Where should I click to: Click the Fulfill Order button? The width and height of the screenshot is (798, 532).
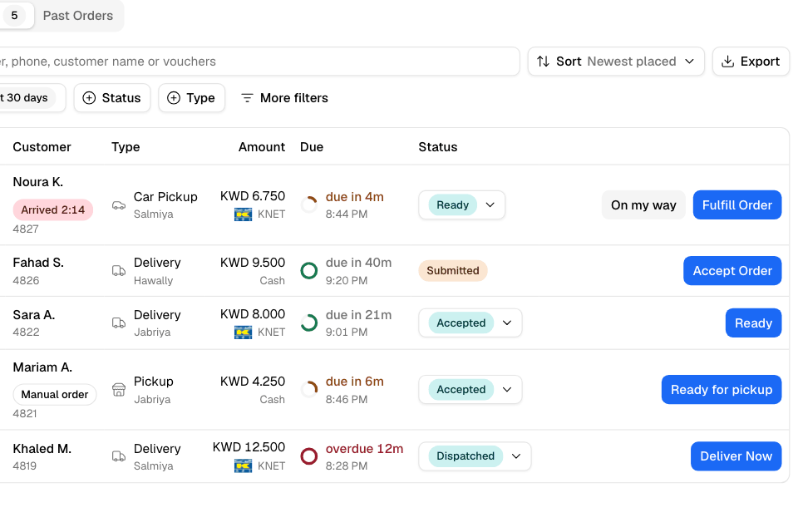pyautogui.click(x=737, y=205)
